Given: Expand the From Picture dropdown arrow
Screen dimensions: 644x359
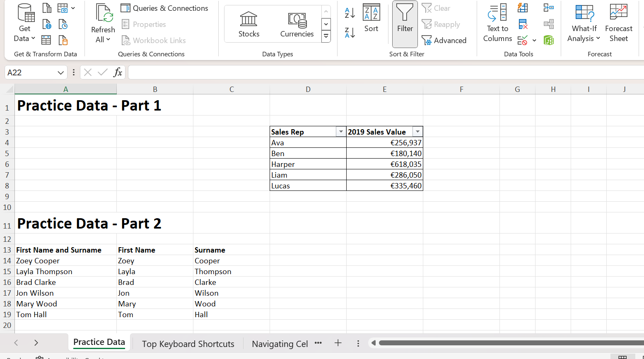Looking at the screenshot, I should [73, 8].
